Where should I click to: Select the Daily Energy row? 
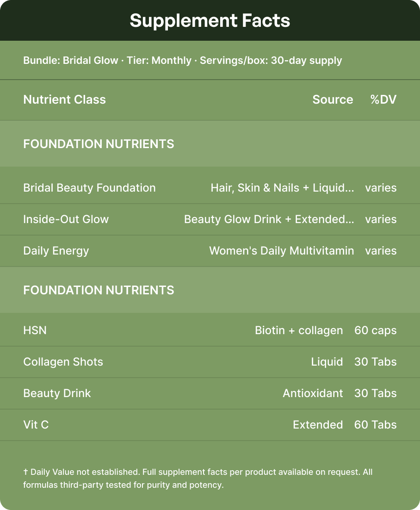click(x=210, y=251)
